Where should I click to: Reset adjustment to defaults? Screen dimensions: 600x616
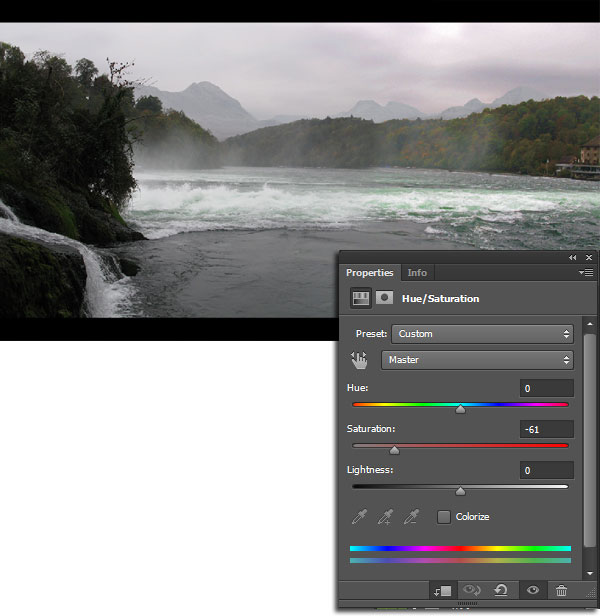(x=501, y=590)
